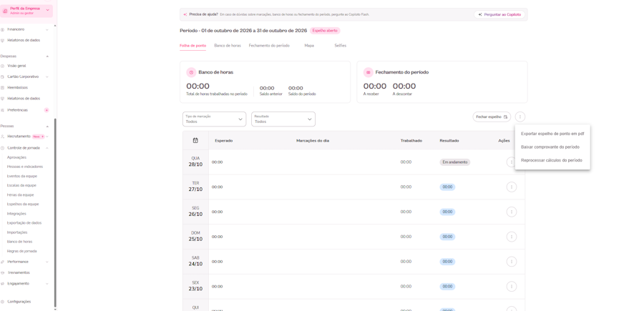Viewport: 644px width, 311px height.
Task: Click the three-dot menu beside Fechar espelho
Action: [x=520, y=117]
